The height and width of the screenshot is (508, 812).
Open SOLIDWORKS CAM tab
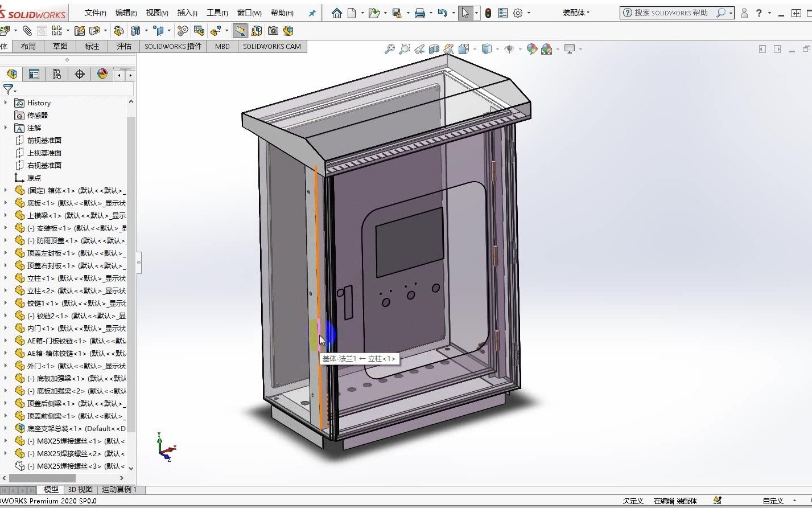click(x=272, y=46)
